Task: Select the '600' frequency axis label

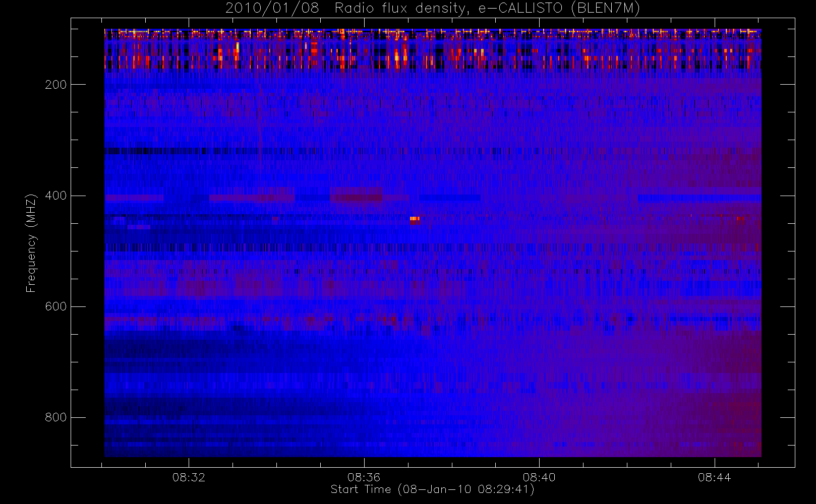Action: pyautogui.click(x=56, y=306)
